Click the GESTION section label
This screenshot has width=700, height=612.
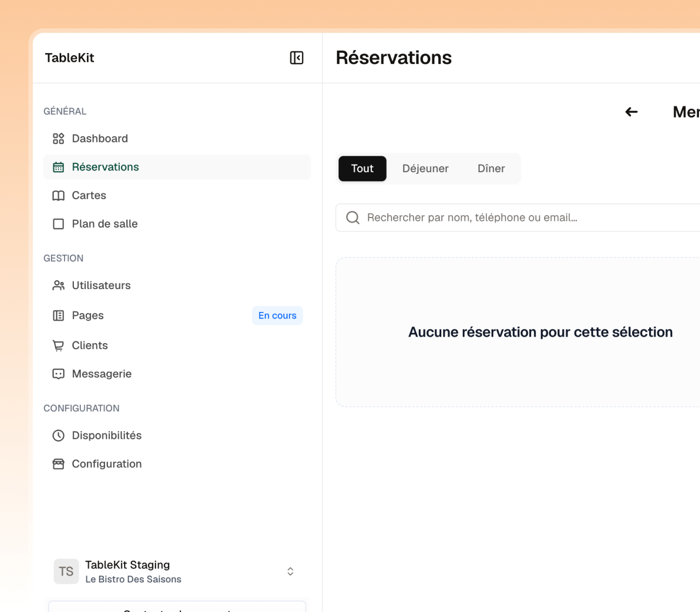coord(63,258)
